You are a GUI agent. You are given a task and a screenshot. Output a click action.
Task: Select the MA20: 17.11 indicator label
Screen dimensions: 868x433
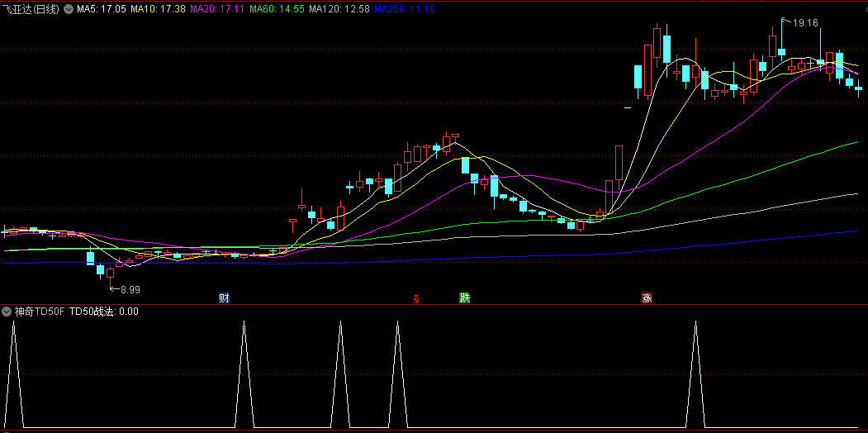[x=217, y=9]
